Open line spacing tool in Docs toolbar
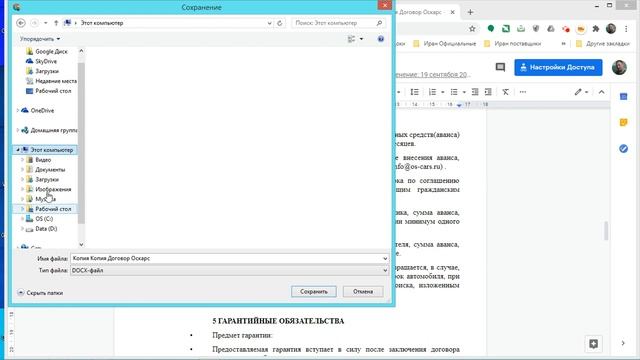Screen dimensions: 640x360 pyautogui.click(x=414, y=92)
